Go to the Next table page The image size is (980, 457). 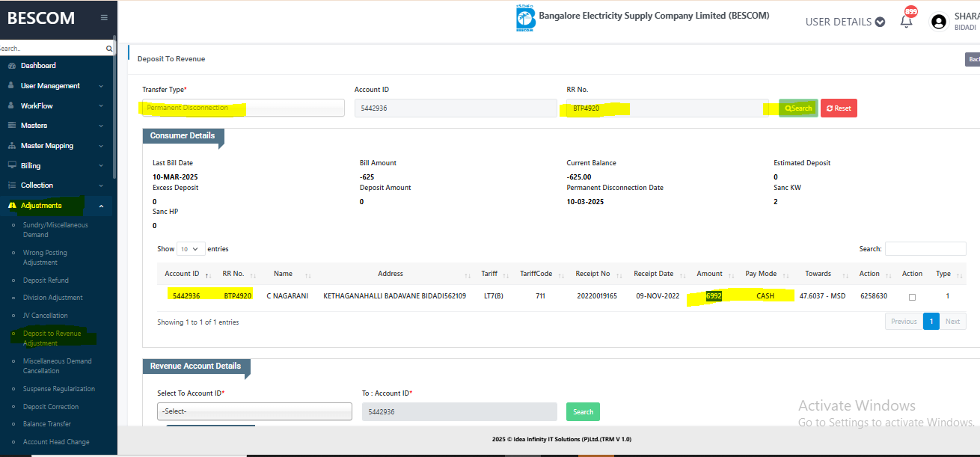coord(953,322)
